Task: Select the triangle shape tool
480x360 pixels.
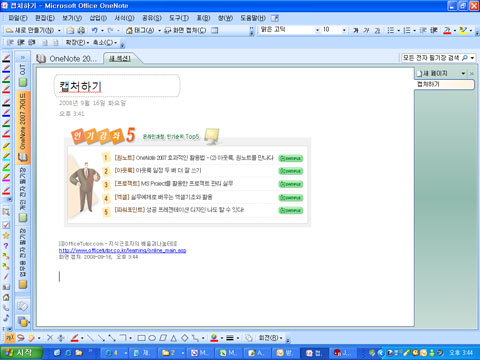Action: (173, 338)
